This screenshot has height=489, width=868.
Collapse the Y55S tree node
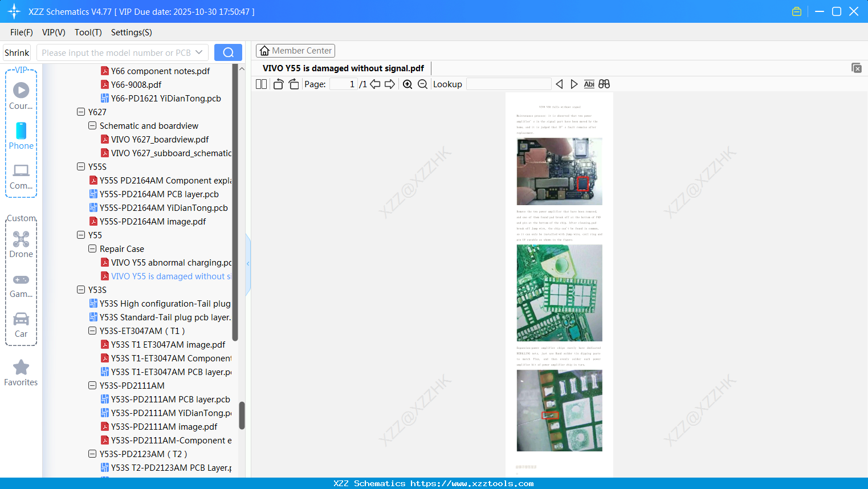tap(81, 166)
